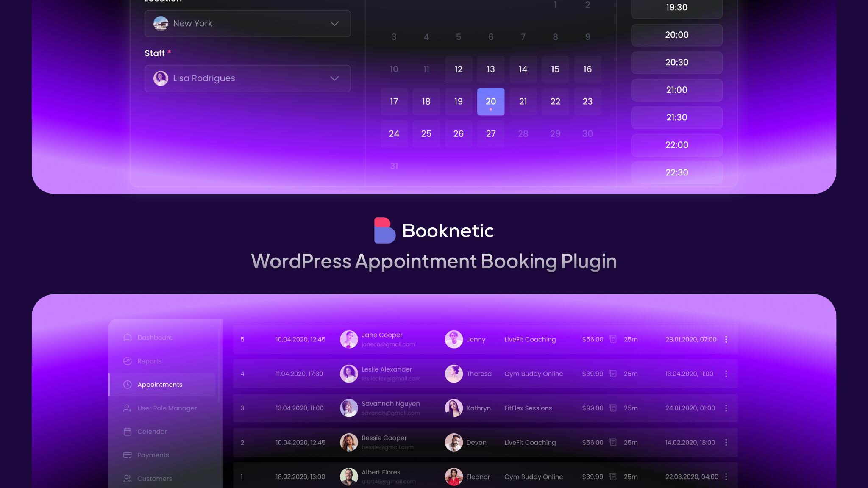Click the User Role Manager icon
Image resolution: width=868 pixels, height=488 pixels.
(127, 408)
